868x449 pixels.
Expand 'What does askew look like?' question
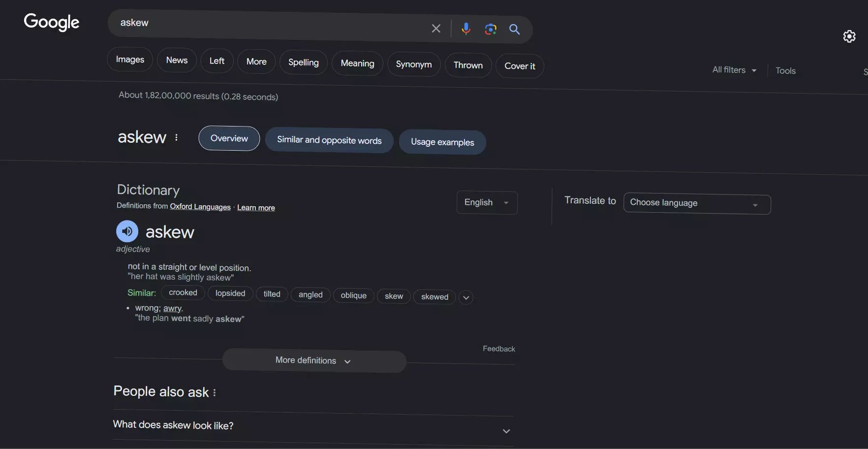coord(506,431)
